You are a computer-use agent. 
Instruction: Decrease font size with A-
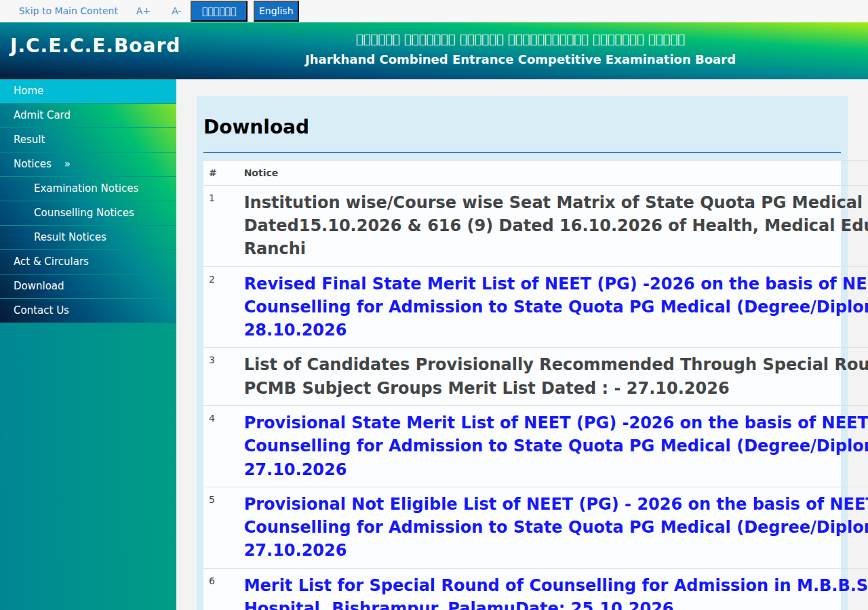176,11
